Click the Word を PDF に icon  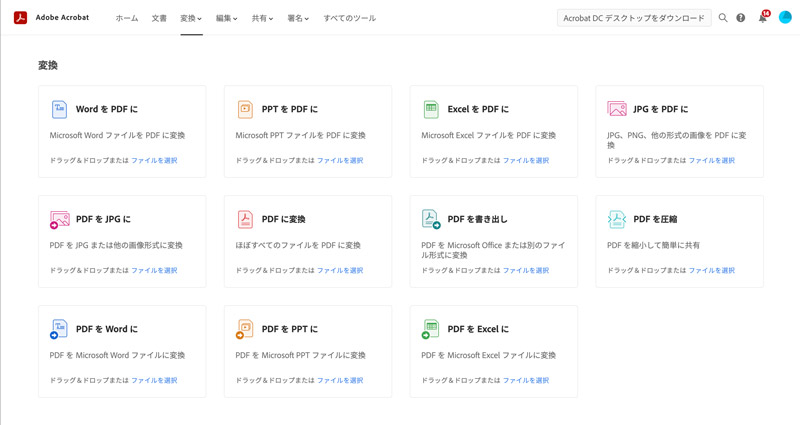click(x=59, y=109)
